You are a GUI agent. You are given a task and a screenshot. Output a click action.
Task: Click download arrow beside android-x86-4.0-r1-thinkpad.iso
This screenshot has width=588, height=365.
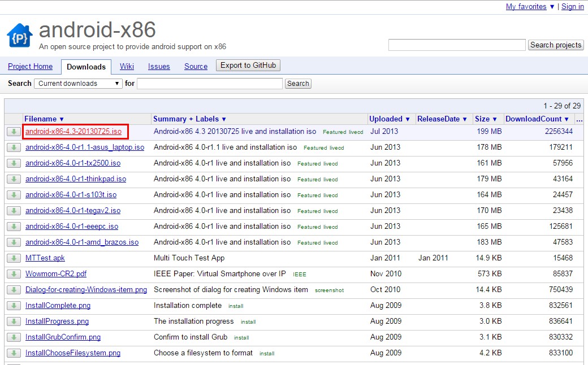pyautogui.click(x=14, y=179)
